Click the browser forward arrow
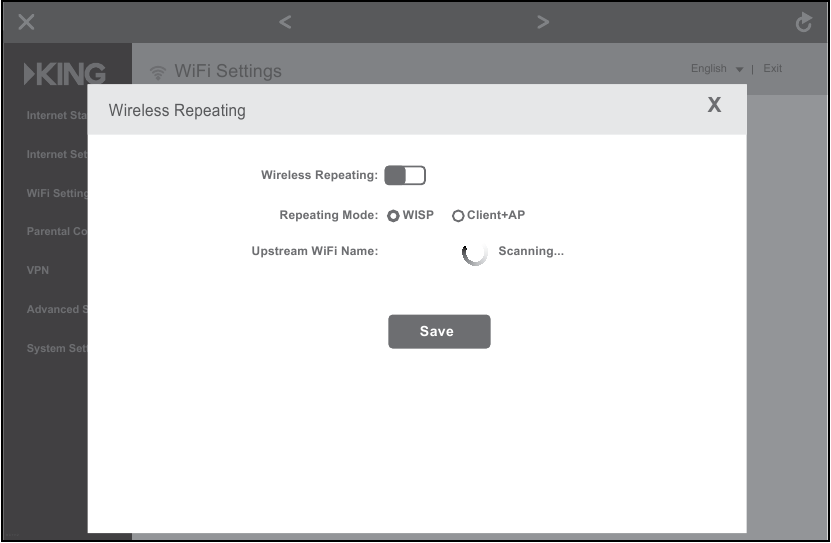Image resolution: width=831 pixels, height=543 pixels. [543, 22]
